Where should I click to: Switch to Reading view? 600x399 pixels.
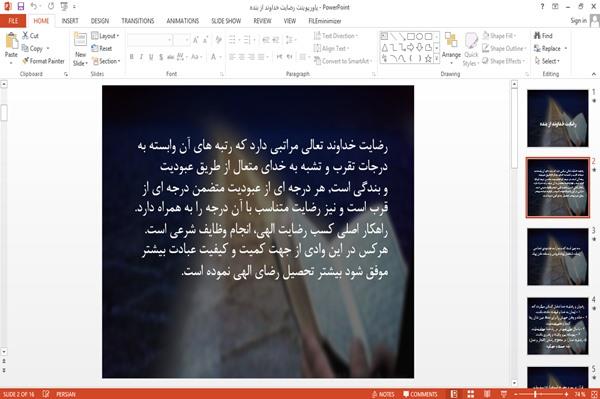[487, 394]
